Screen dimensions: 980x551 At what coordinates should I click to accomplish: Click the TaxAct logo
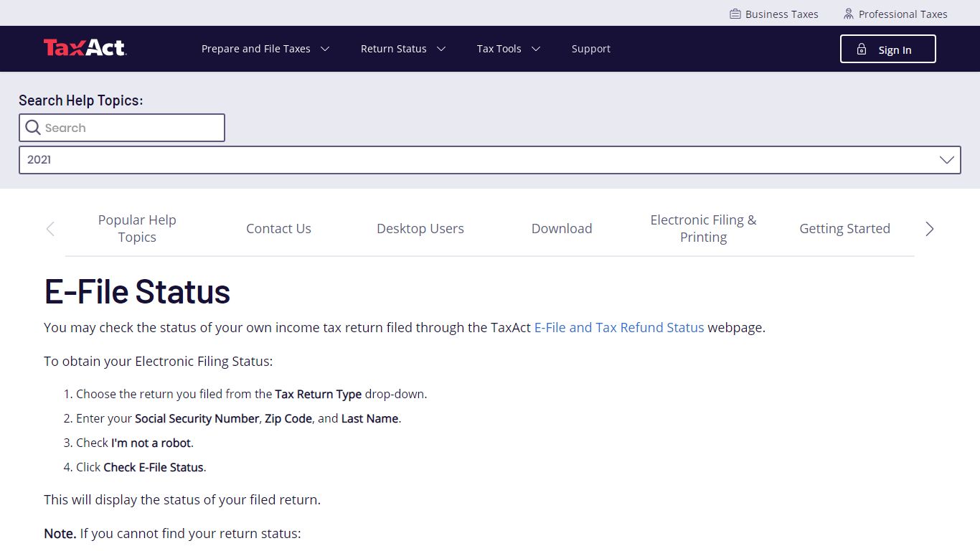(85, 48)
